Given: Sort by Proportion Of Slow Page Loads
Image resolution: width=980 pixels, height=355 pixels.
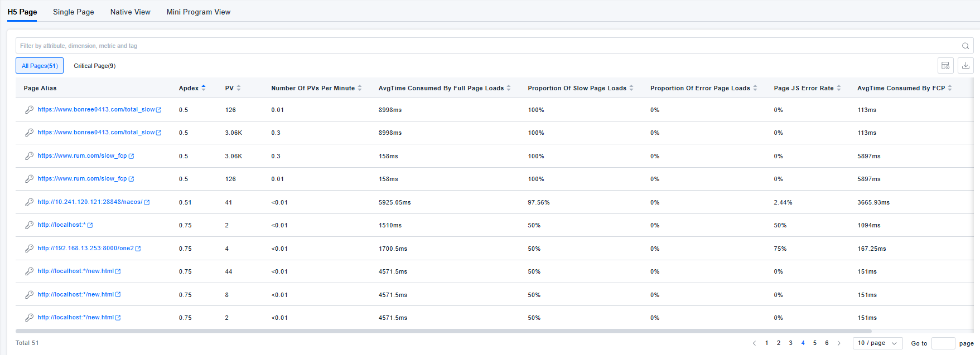Looking at the screenshot, I should coord(631,88).
